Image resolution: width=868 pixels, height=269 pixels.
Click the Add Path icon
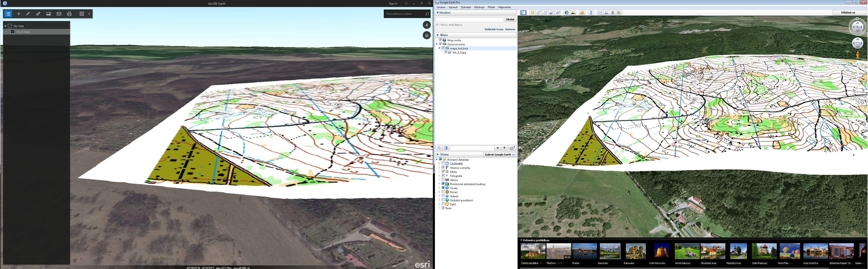click(545, 13)
